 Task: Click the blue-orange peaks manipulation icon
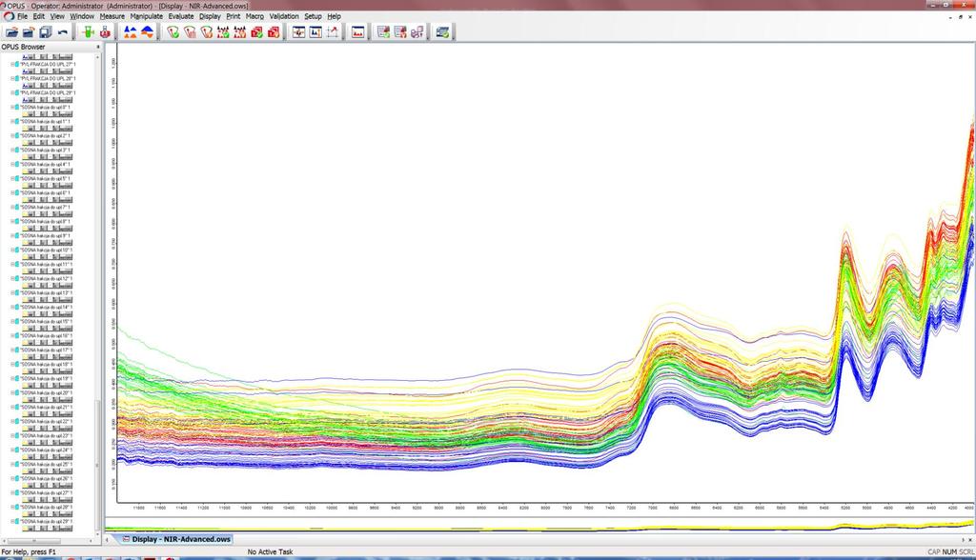[130, 31]
